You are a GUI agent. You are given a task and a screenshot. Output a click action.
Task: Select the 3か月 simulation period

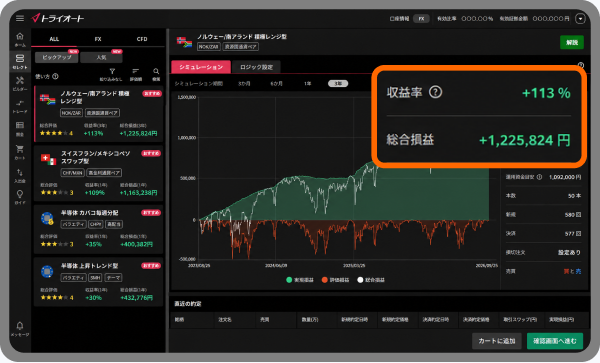(244, 83)
